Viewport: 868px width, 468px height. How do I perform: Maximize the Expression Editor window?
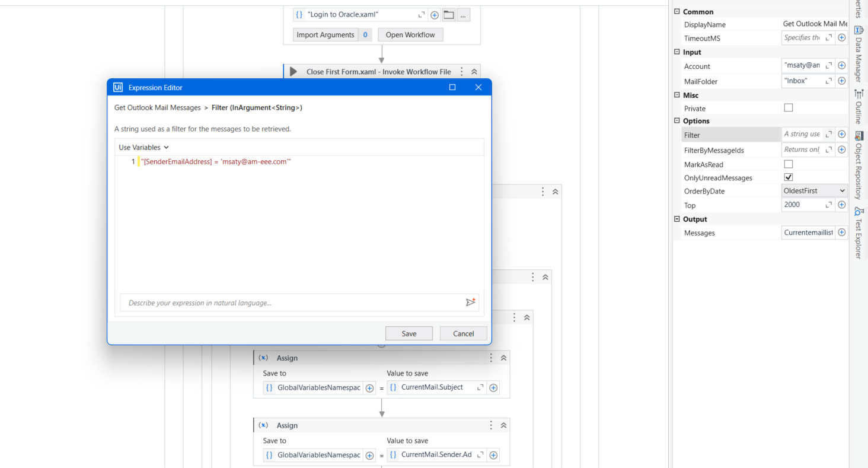[x=452, y=87]
